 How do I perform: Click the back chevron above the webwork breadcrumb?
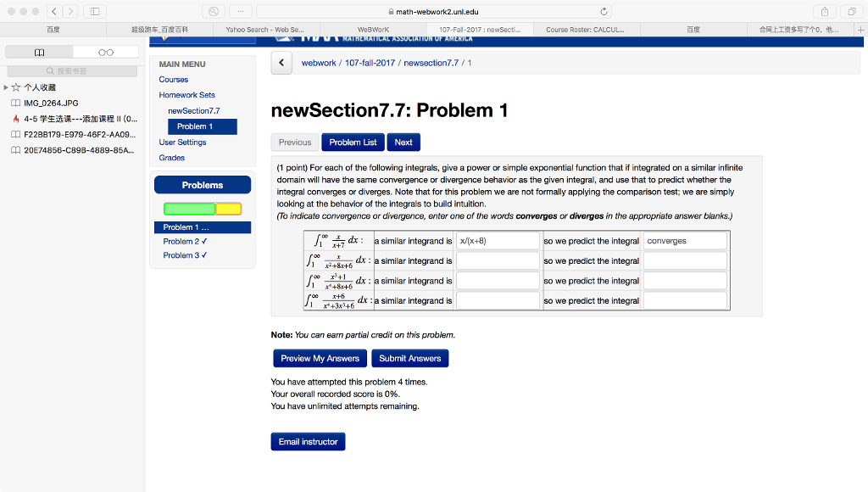[281, 63]
